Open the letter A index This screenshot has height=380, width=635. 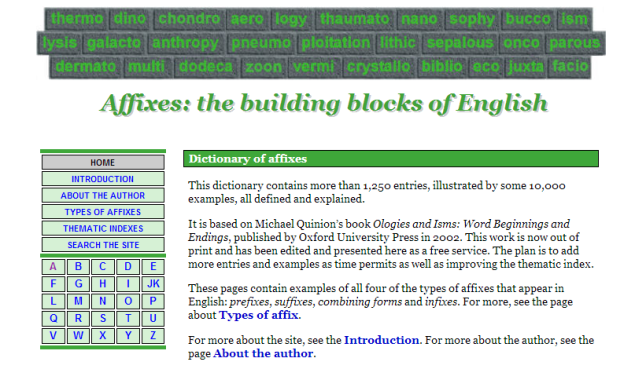click(53, 267)
